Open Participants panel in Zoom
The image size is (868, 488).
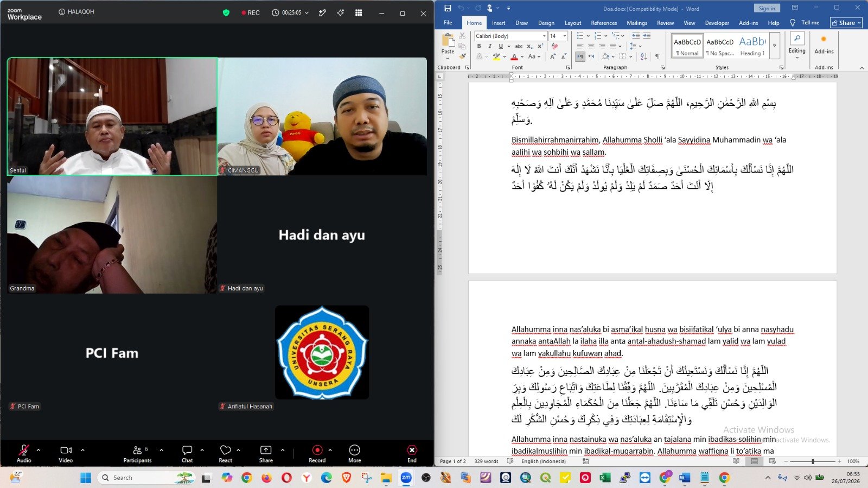(137, 453)
